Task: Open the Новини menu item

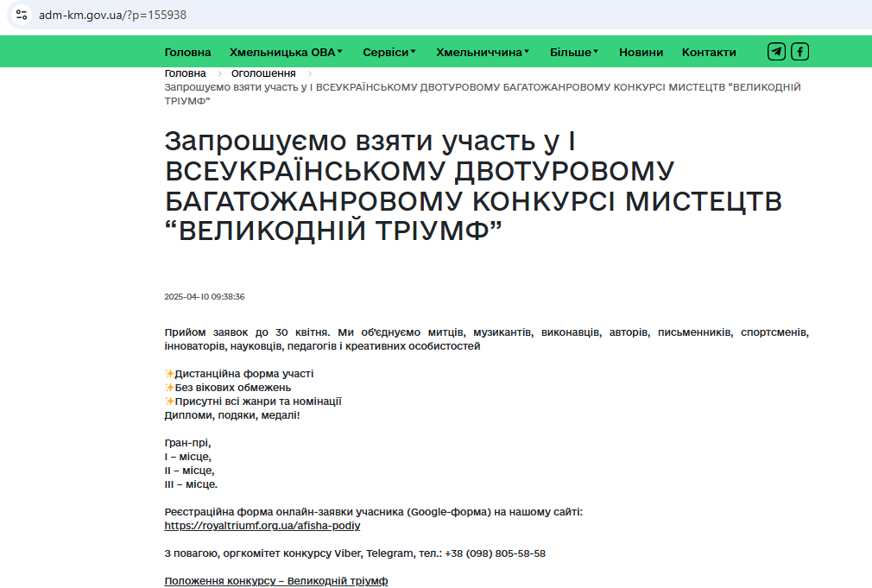Action: pyautogui.click(x=641, y=52)
